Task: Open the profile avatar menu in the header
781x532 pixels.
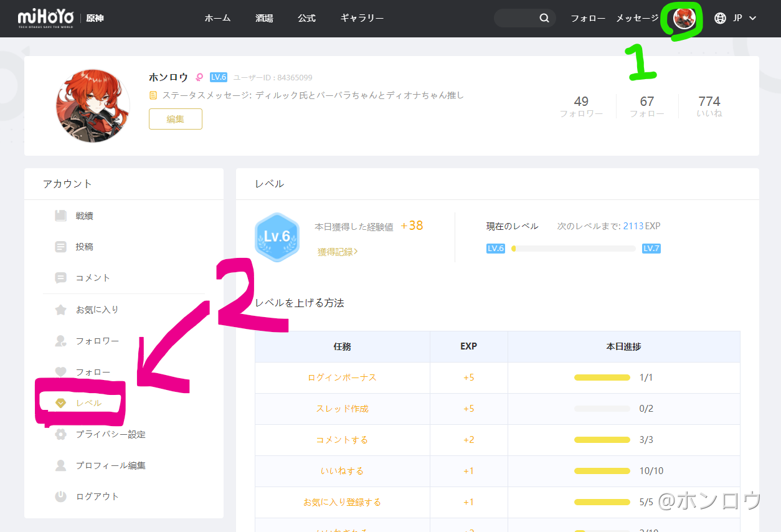Action: (x=683, y=19)
